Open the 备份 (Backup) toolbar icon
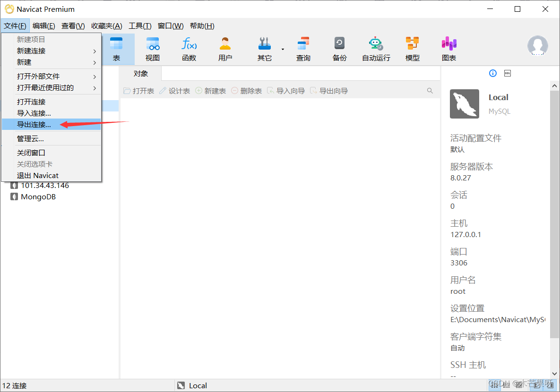560x392 pixels. pos(339,49)
